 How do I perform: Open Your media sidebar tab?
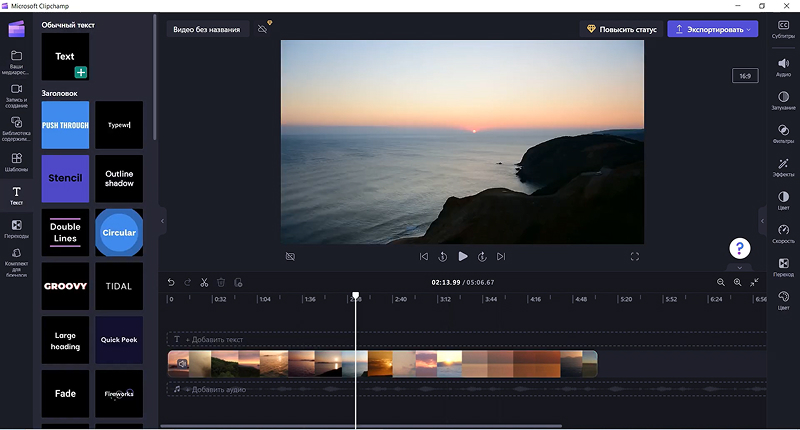click(16, 62)
